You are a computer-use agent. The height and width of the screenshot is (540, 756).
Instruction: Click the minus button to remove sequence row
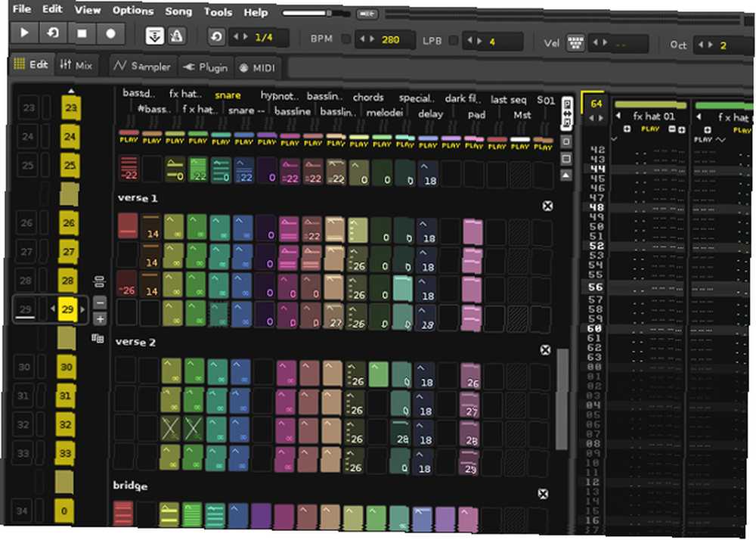click(x=100, y=303)
